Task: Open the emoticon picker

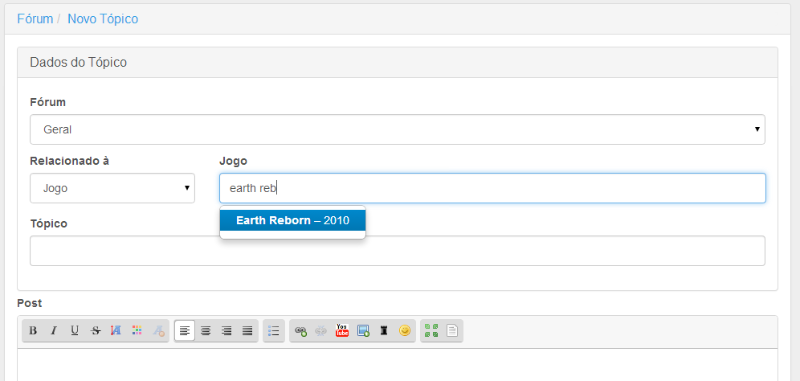Action: click(405, 331)
